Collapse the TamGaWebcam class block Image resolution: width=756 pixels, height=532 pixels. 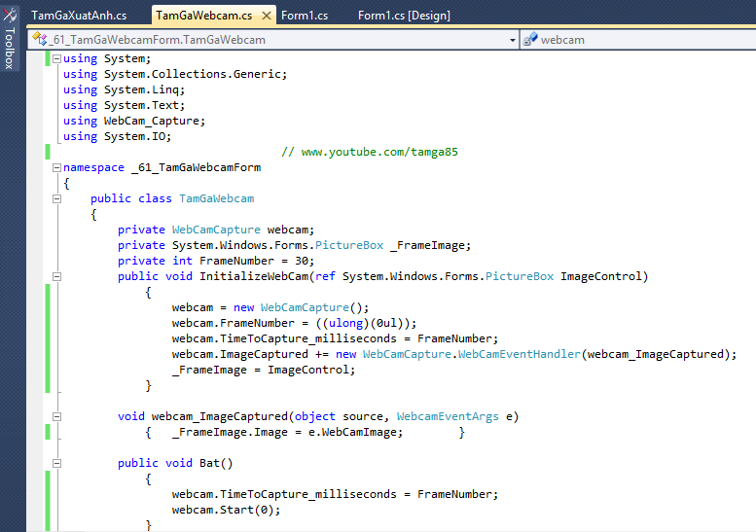click(x=56, y=199)
